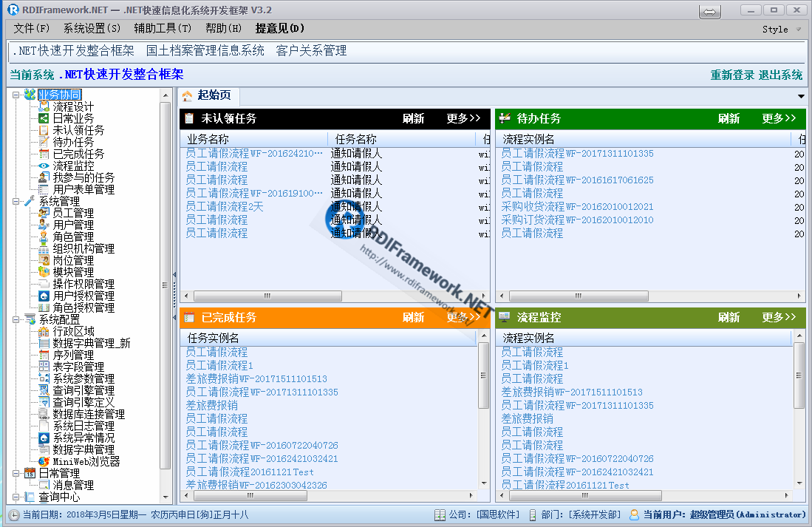Click the 查询引擎管理 icon
The image size is (812, 527).
tap(44, 390)
